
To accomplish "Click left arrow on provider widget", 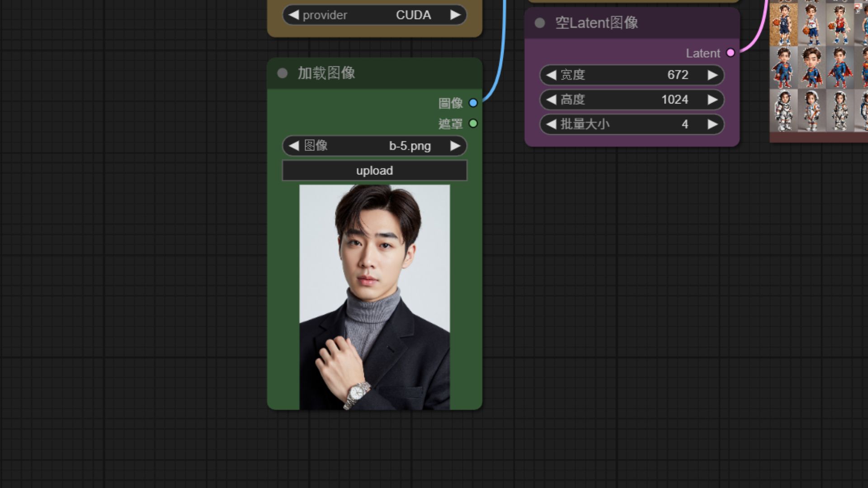I will (x=294, y=15).
